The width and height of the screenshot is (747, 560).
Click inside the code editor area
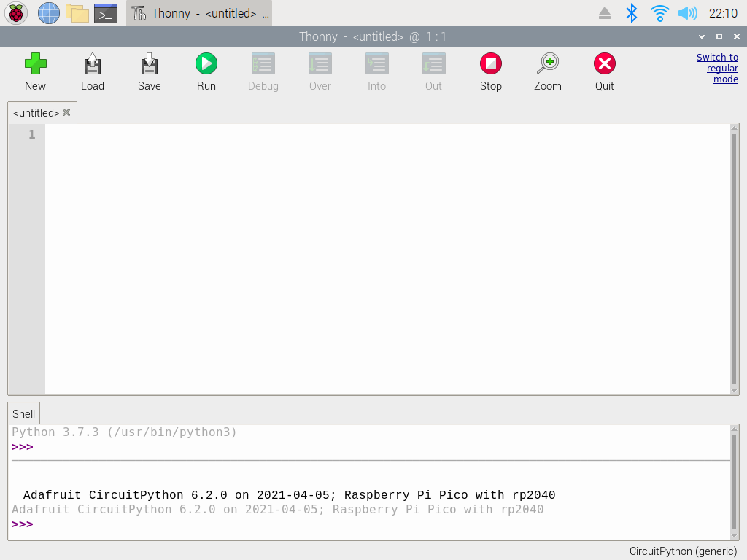pos(388,259)
